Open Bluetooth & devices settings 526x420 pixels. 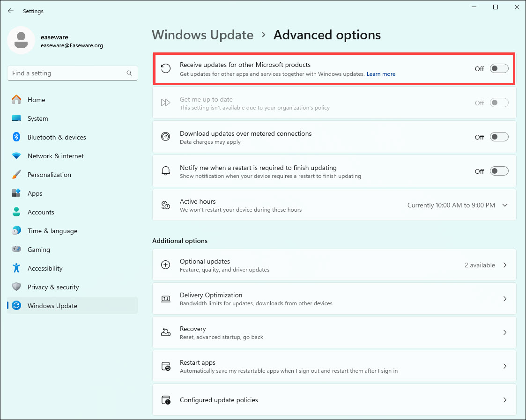point(73,137)
